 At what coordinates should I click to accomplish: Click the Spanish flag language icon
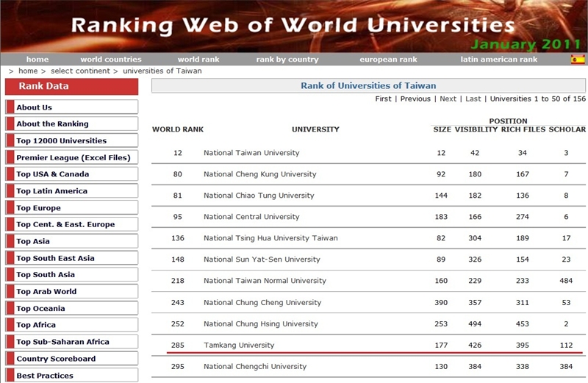(578, 60)
